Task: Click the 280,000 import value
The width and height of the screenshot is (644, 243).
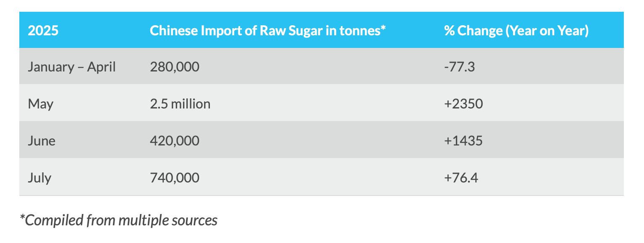Action: click(x=174, y=67)
